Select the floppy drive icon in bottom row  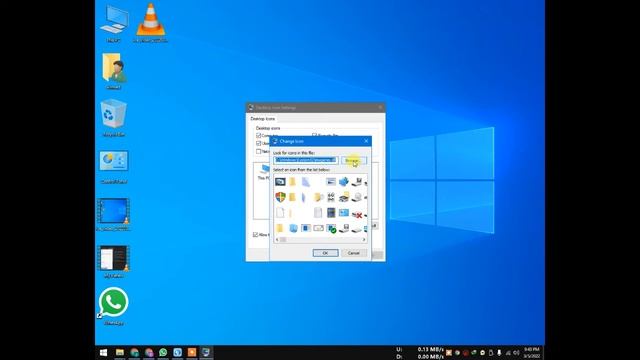(x=344, y=228)
